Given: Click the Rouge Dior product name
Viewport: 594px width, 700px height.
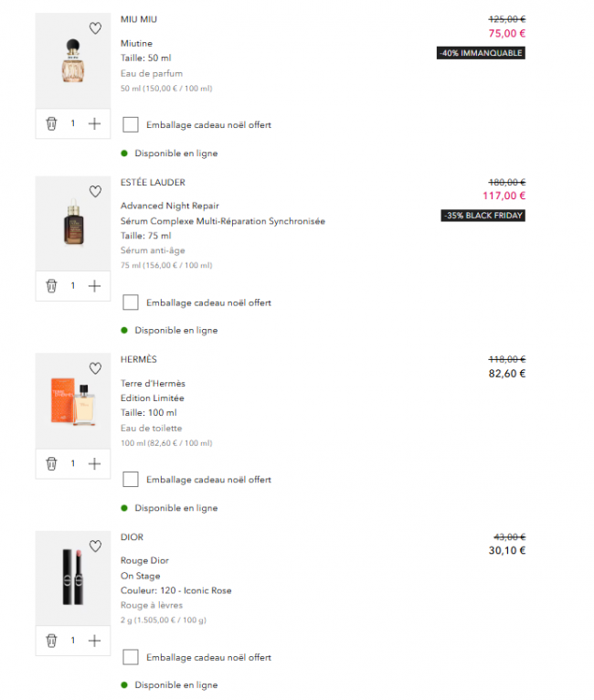Looking at the screenshot, I should point(144,560).
